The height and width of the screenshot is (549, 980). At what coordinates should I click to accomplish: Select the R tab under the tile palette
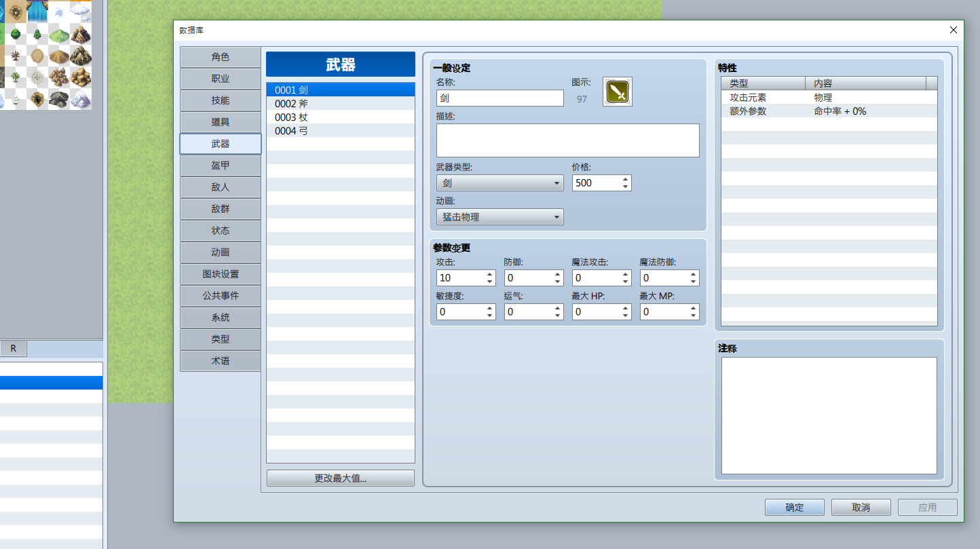13,348
